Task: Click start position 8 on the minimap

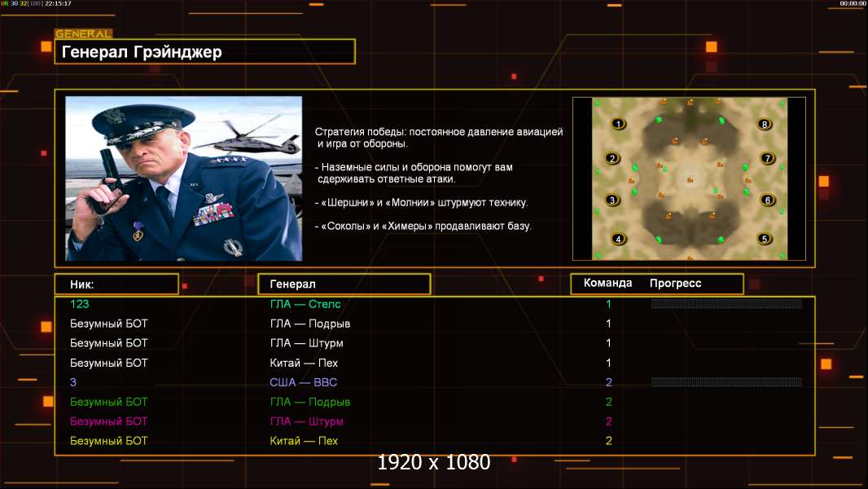Action: (x=765, y=124)
